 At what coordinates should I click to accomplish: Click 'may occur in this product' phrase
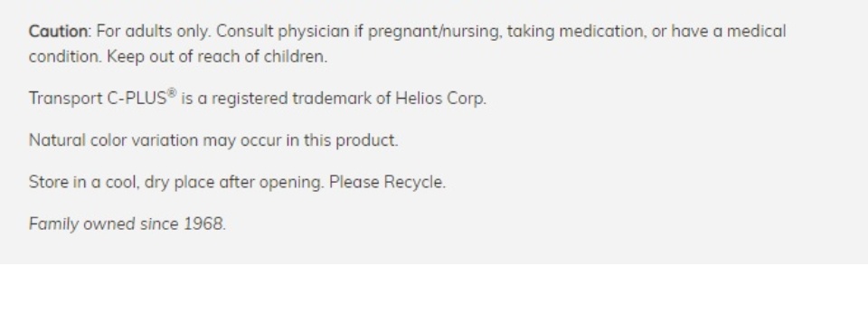[x=300, y=141]
